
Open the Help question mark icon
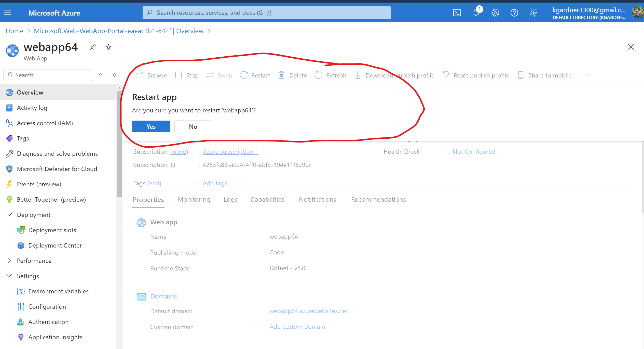[514, 13]
